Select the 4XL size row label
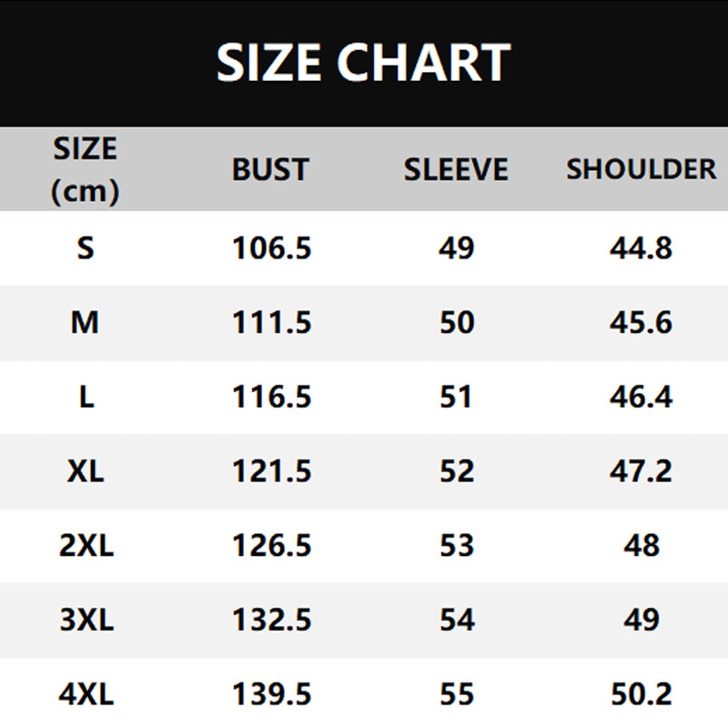728x728 pixels. coord(86,695)
